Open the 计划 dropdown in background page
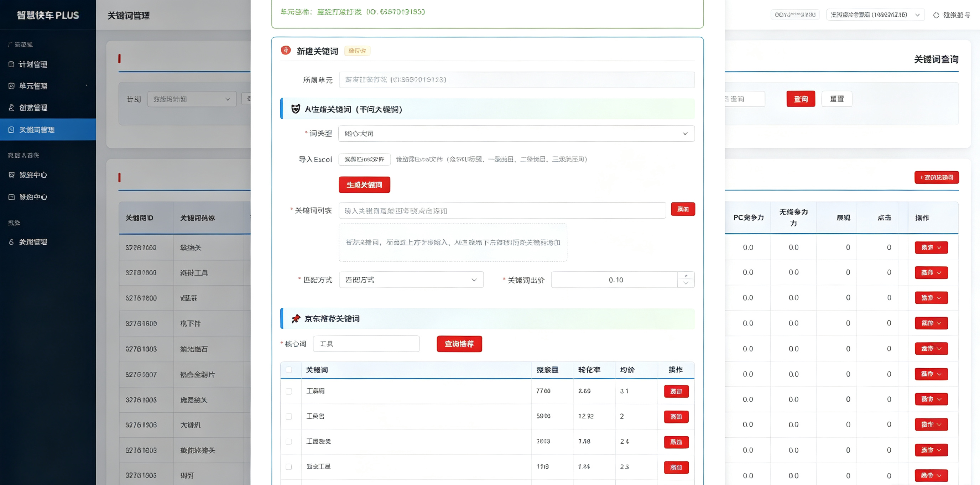The image size is (980, 485). pos(192,99)
